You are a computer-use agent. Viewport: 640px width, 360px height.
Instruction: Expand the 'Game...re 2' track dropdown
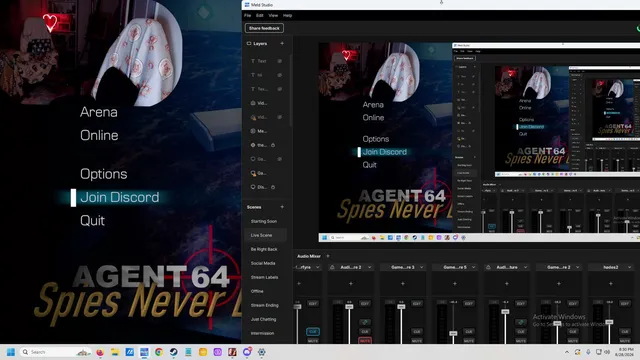[578, 267]
